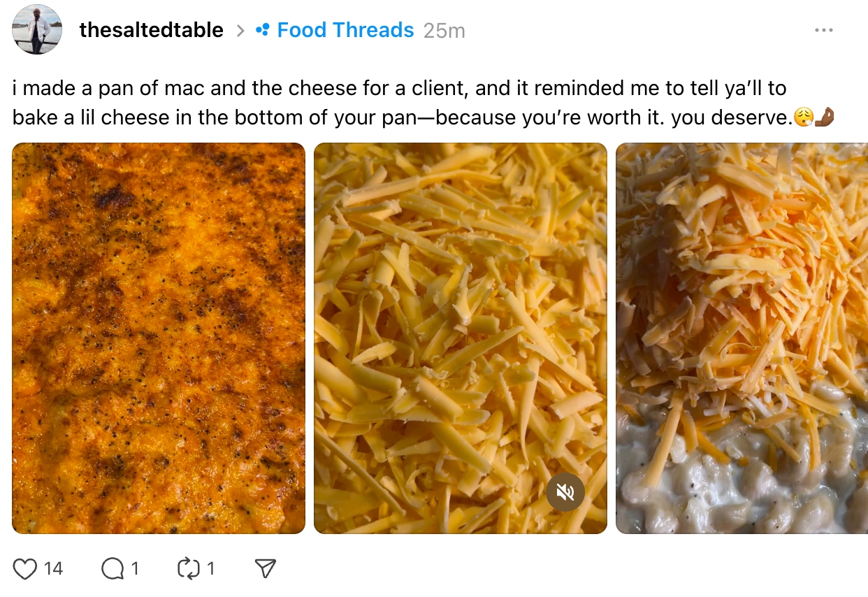Viewport: 868px width, 597px height.
Task: Click the reply count beside comment icon
Action: point(135,569)
